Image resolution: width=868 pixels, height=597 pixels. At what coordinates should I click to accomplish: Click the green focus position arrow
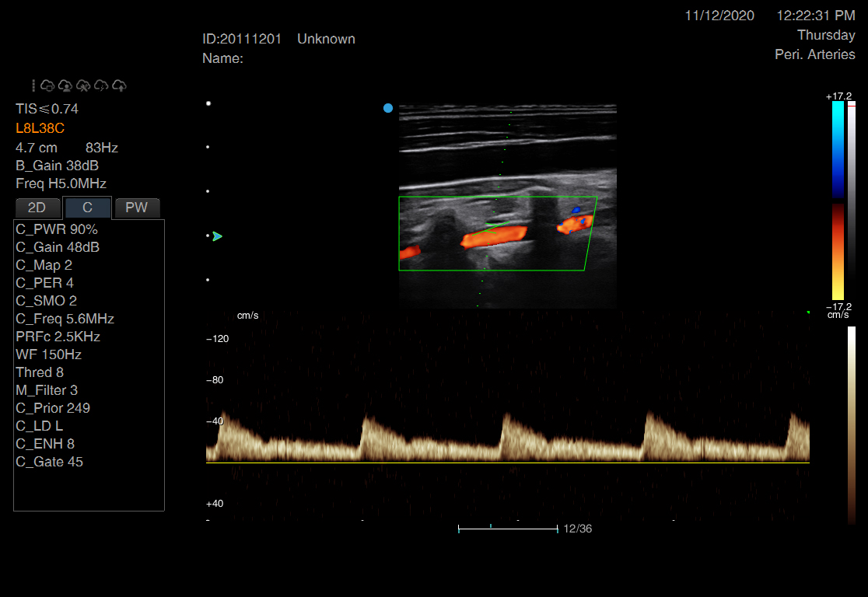click(217, 236)
